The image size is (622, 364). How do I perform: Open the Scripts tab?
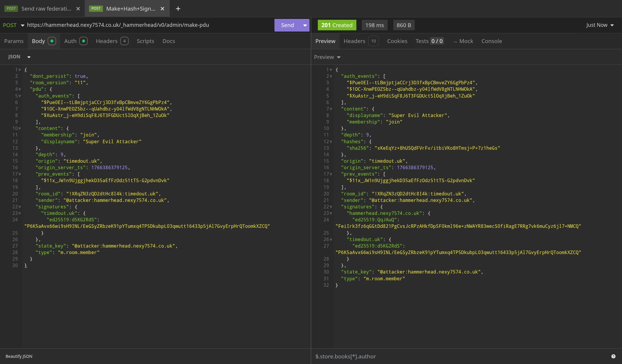coord(145,41)
